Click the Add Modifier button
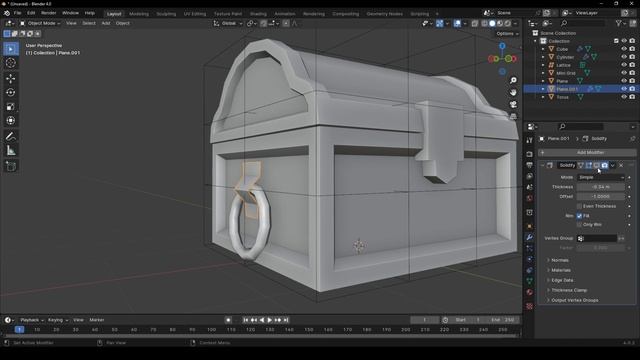Screen dimensions: 640x360 pos(587,152)
